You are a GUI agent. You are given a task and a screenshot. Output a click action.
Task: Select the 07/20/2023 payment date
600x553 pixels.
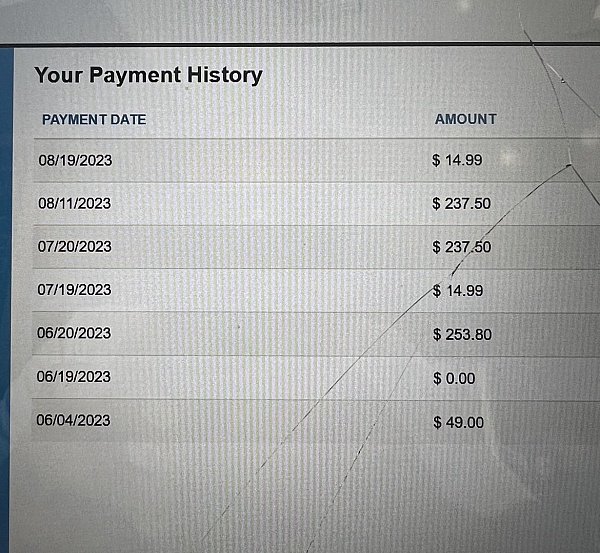coord(75,246)
